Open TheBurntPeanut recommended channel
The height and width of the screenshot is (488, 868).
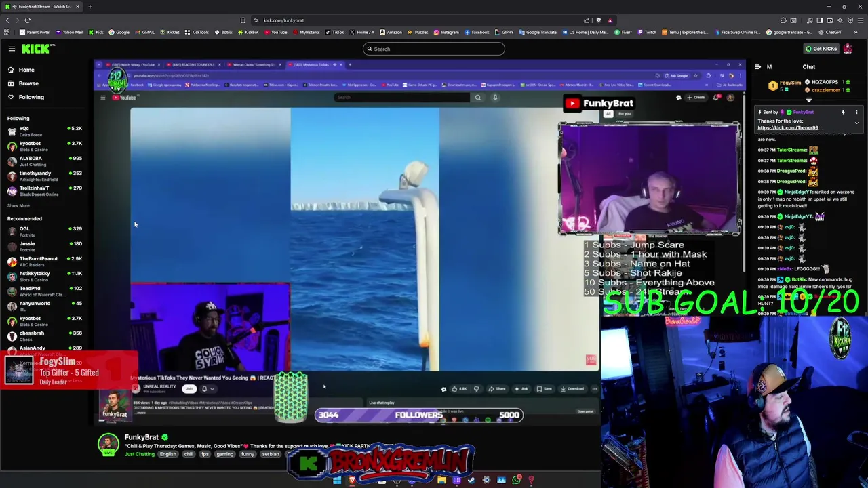click(44, 262)
